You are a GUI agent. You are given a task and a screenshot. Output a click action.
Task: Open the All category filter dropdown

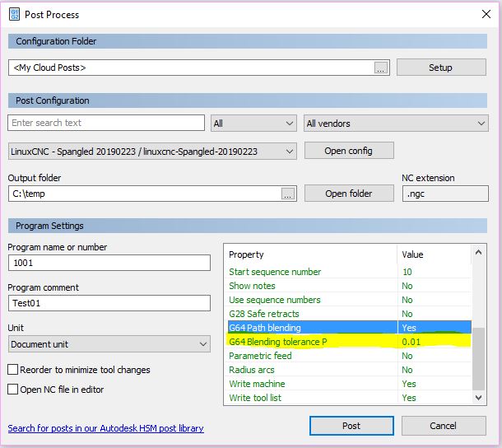tap(253, 124)
